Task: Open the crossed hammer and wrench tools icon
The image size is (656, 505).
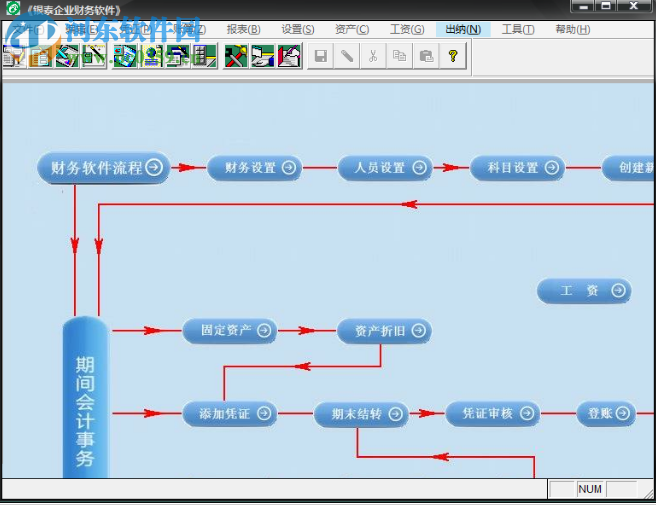Action: click(x=236, y=56)
